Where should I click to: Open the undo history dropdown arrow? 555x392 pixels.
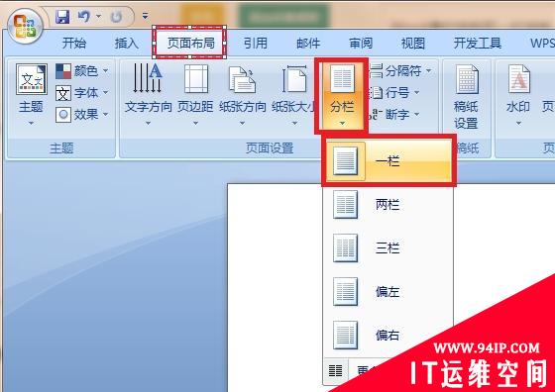[98, 16]
